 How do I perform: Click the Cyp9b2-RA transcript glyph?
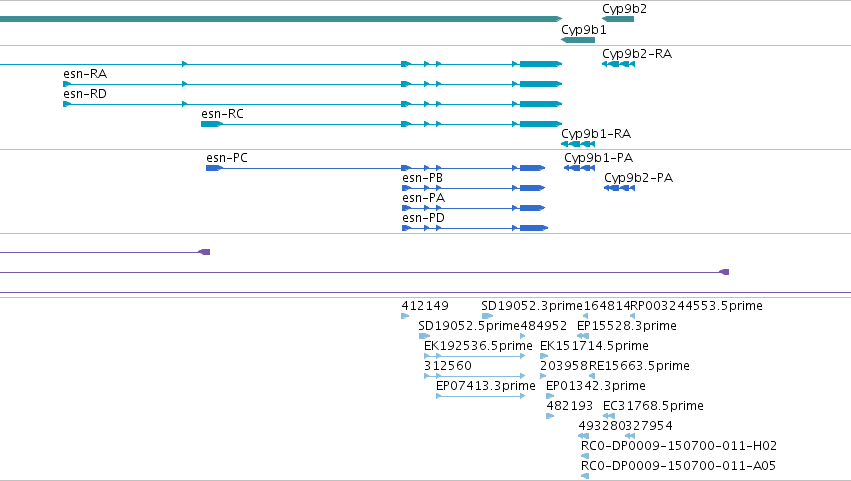pos(618,64)
